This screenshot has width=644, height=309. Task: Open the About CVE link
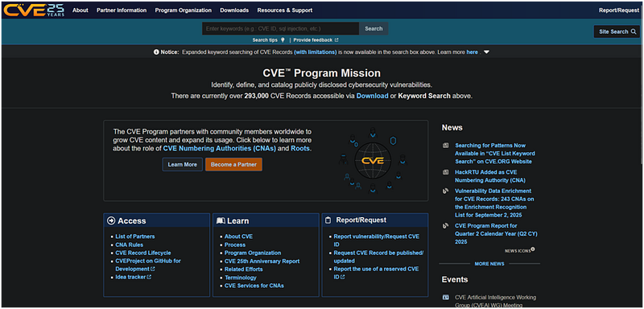point(238,237)
